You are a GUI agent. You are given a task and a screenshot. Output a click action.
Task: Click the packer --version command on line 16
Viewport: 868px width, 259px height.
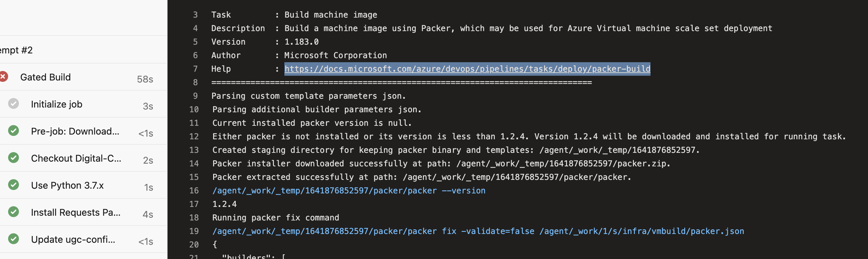coord(349,190)
